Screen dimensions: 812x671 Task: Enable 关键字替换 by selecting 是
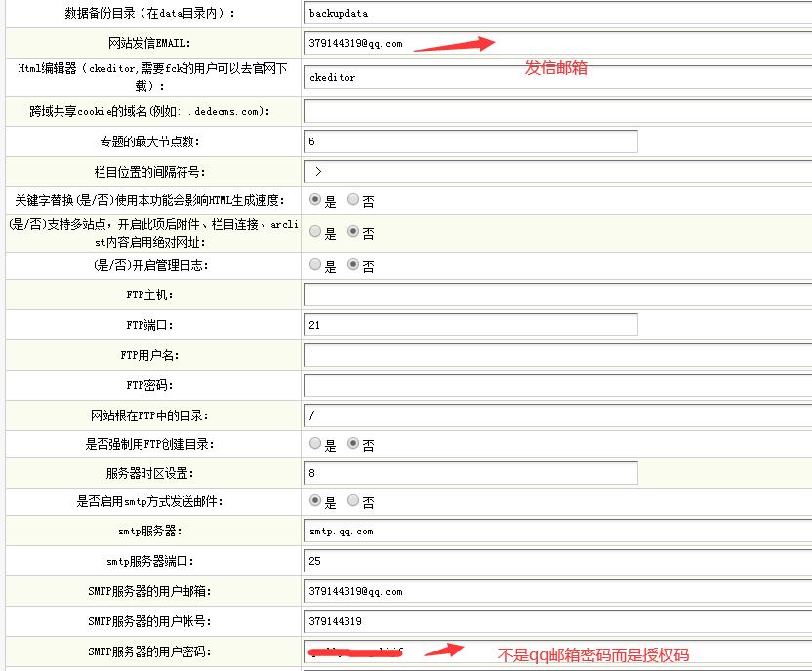[x=314, y=201]
